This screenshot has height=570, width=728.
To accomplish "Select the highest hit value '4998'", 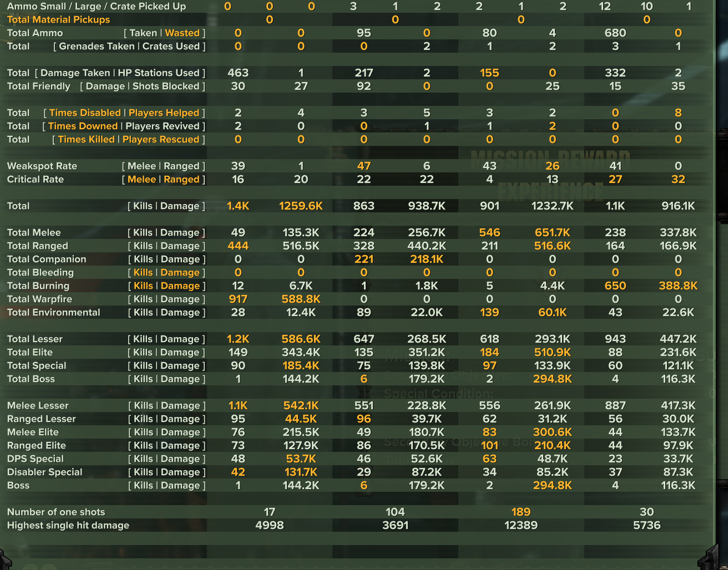I will point(269,525).
